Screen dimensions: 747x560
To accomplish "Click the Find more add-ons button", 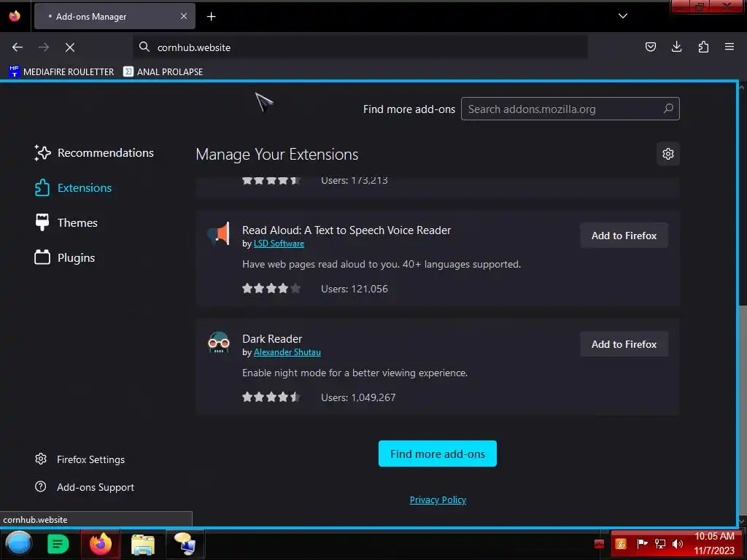I will (x=438, y=454).
